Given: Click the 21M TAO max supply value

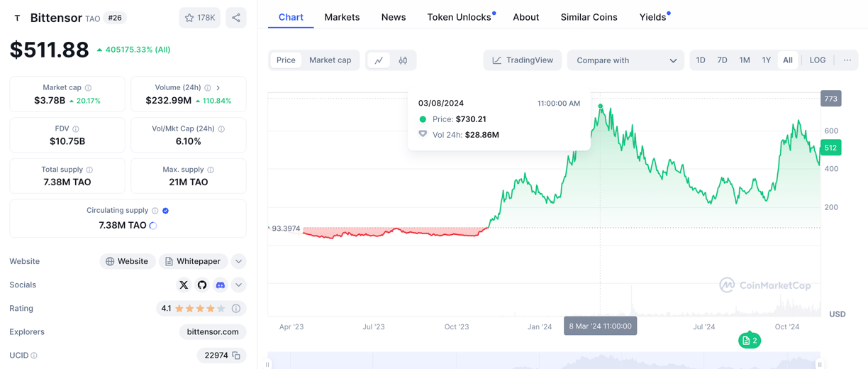Looking at the screenshot, I should [189, 182].
